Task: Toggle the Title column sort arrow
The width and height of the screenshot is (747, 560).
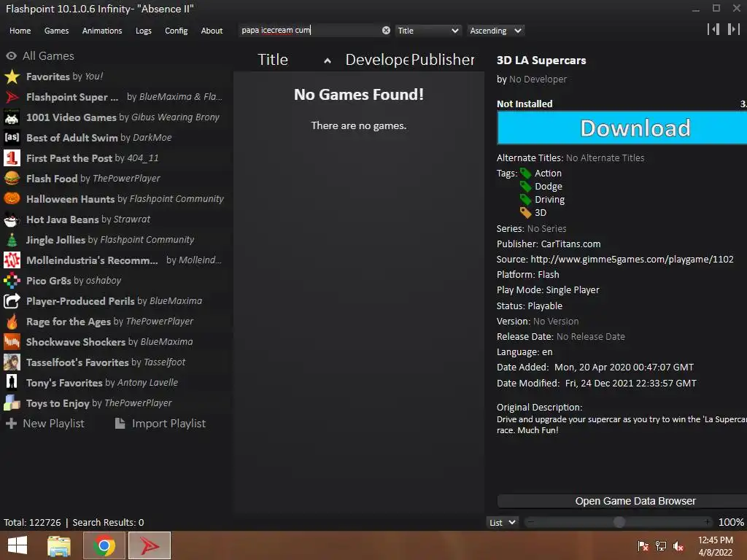Action: tap(328, 61)
